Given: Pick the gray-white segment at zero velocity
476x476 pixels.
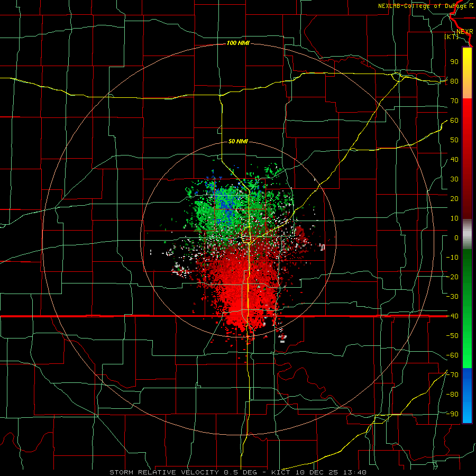Looking at the screenshot, I should click(x=467, y=234).
